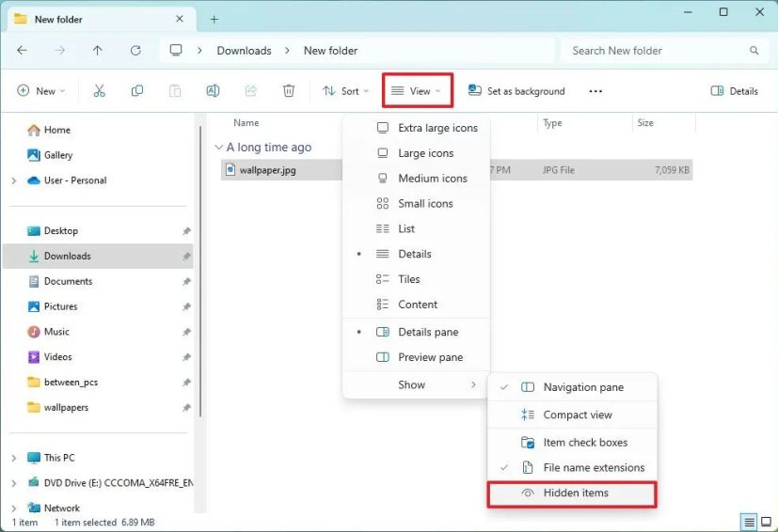Toggle the Details pane option

click(x=417, y=332)
